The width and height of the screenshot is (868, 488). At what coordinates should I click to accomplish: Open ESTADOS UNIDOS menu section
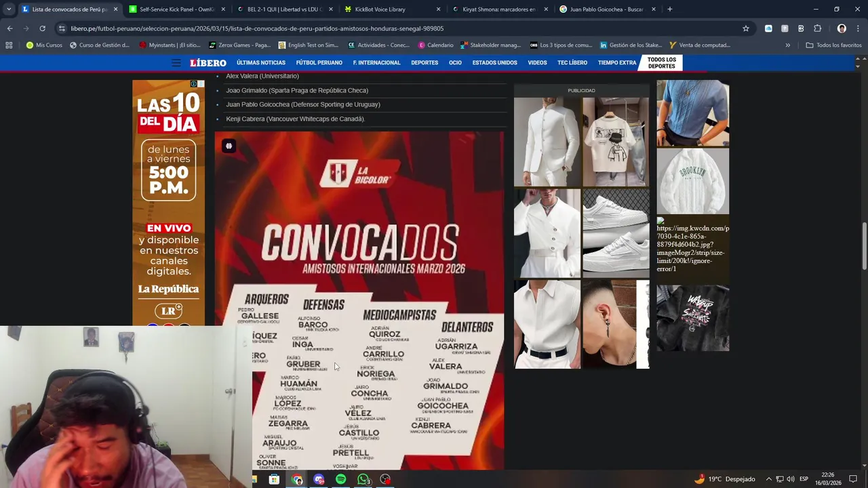click(x=494, y=62)
